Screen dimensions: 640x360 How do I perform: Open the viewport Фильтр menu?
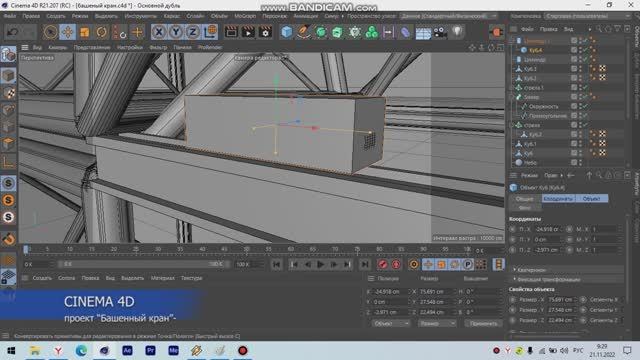tap(158, 47)
